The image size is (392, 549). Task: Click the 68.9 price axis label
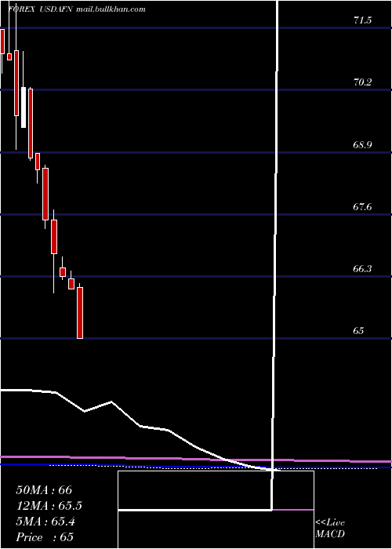[x=362, y=145]
